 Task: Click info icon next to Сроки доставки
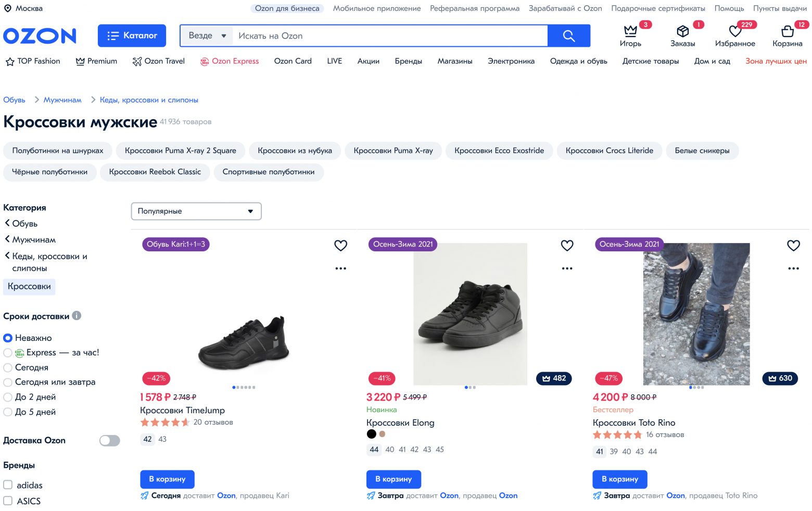click(77, 316)
